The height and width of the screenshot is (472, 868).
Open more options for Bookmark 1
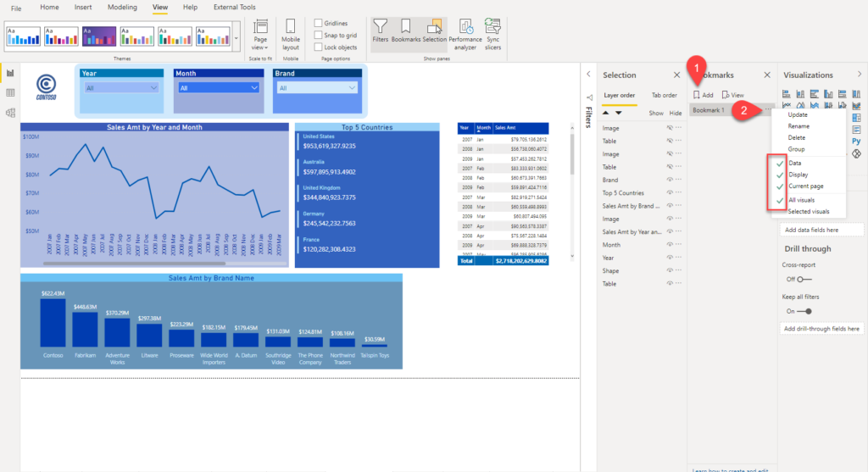click(768, 109)
